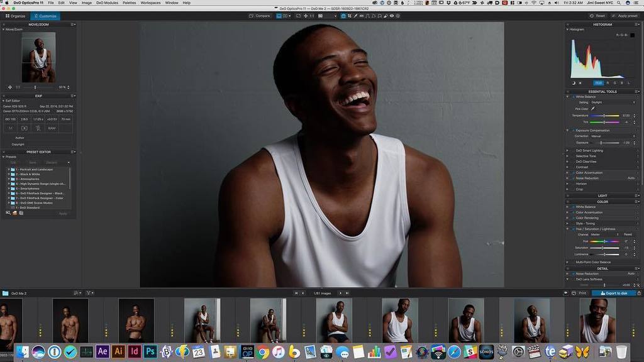Toggle the Noise Reduction correction in Essential Tools

click(574, 178)
